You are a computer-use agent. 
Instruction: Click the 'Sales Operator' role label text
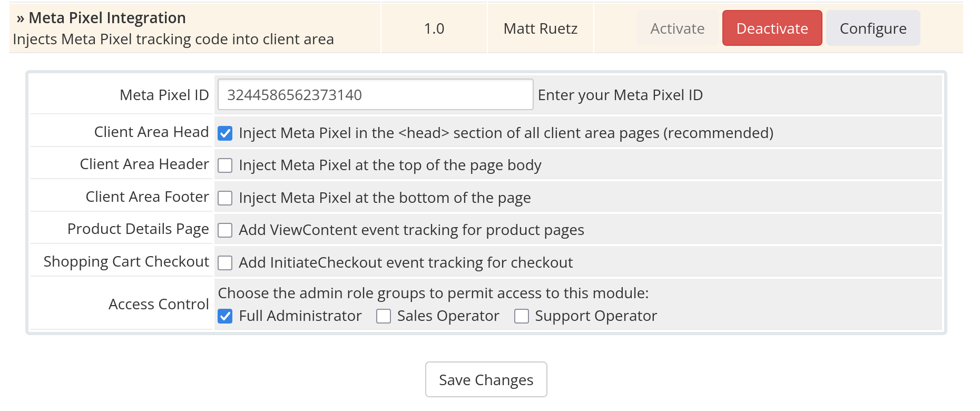point(448,316)
